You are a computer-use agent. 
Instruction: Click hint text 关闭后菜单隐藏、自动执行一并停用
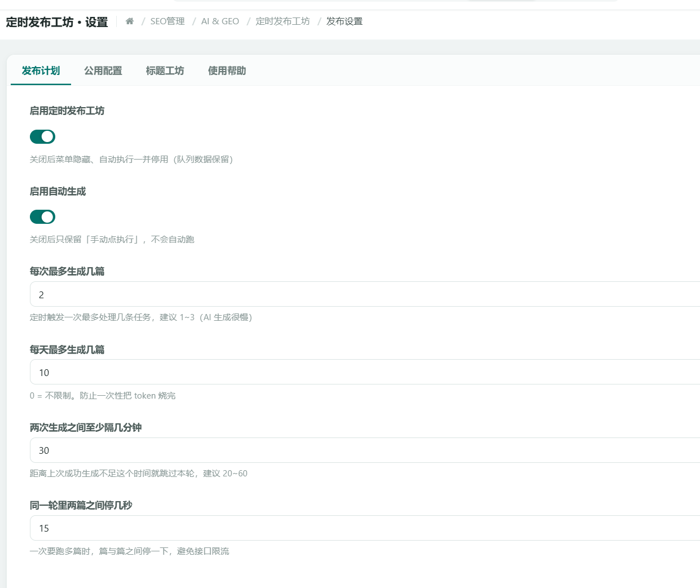[131, 160]
